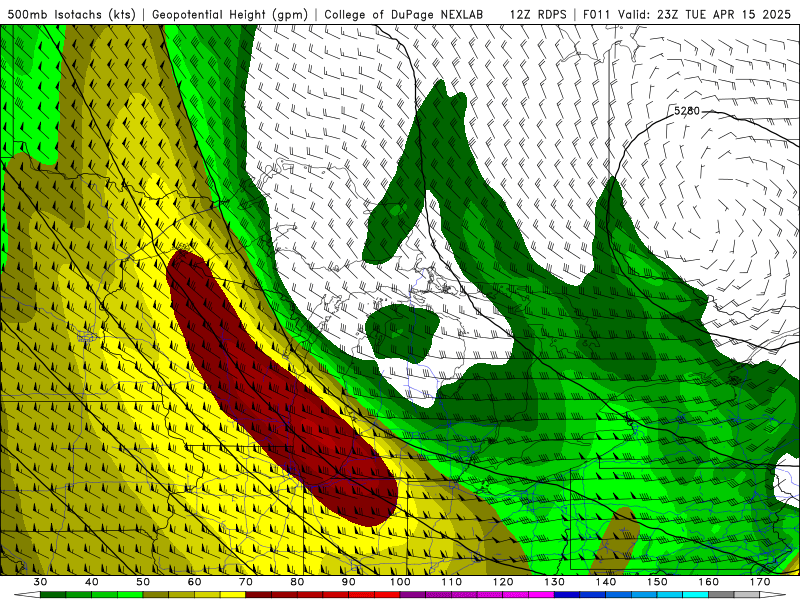Viewport: 800px width, 600px height.
Task: Click the white right arrow end of color bar
Action: click(773, 595)
